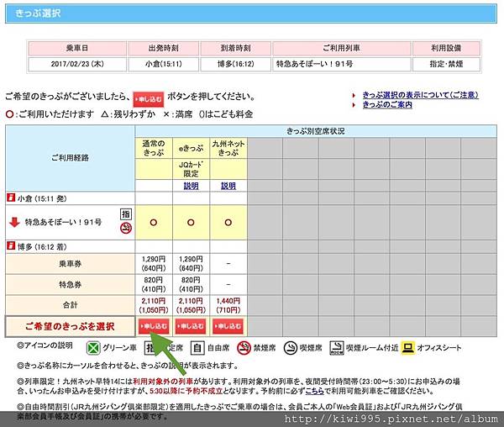Click availability circle under 九州ネットきっぷ

pos(228,222)
